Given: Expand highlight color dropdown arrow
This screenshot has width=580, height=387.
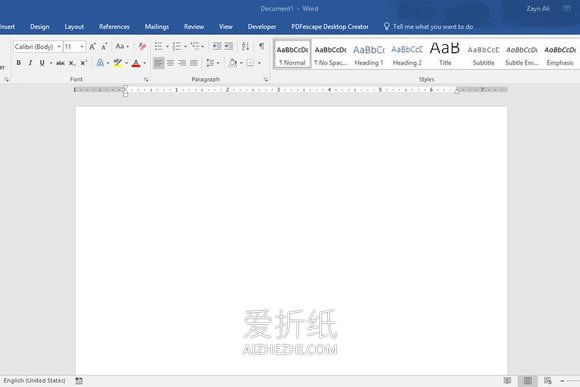Looking at the screenshot, I should (127, 63).
